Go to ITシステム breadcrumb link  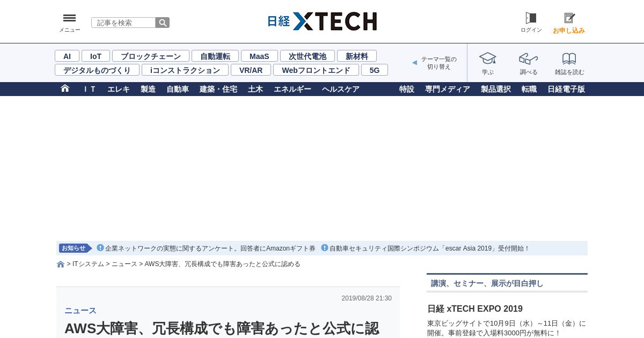[88, 264]
